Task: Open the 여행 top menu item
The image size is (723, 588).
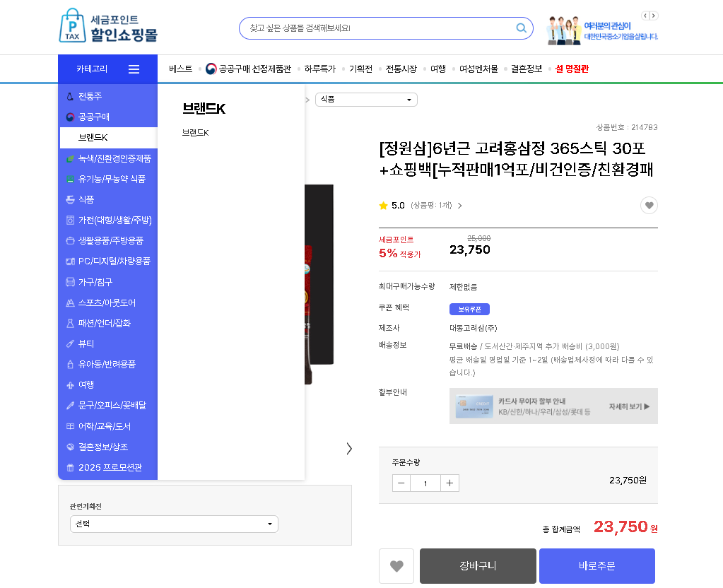Action: [438, 69]
